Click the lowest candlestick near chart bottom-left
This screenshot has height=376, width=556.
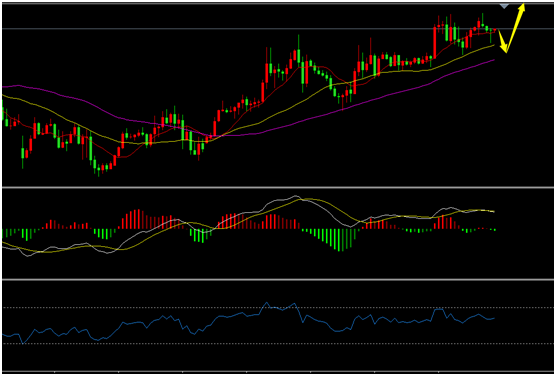click(x=99, y=170)
